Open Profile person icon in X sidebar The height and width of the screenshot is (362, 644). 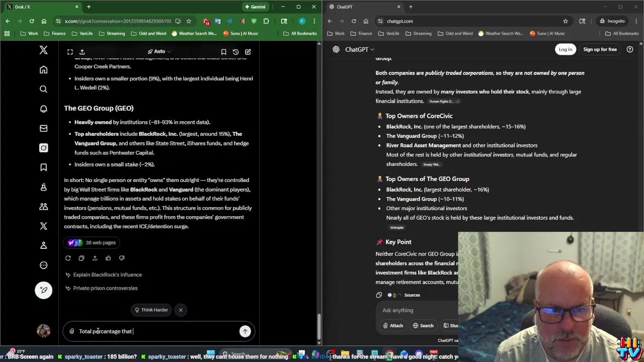(43, 245)
